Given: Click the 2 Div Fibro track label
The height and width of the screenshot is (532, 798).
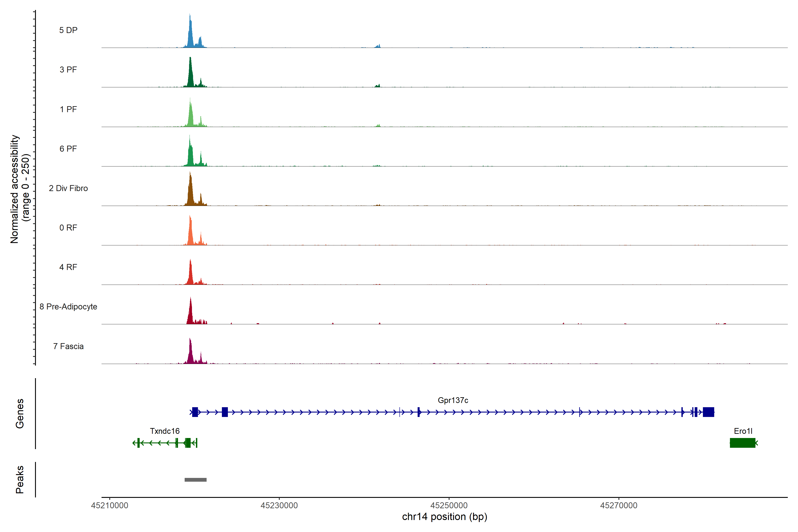Looking at the screenshot, I should [x=68, y=188].
